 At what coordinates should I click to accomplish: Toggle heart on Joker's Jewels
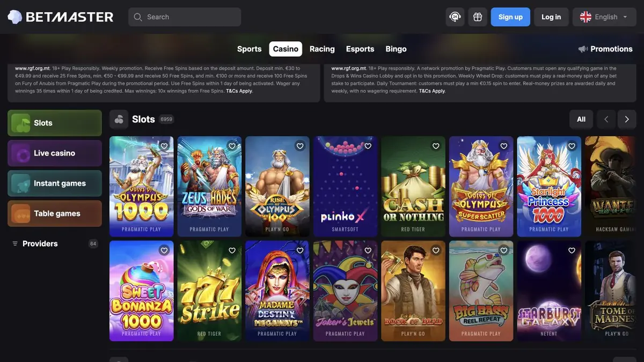pos(368,250)
